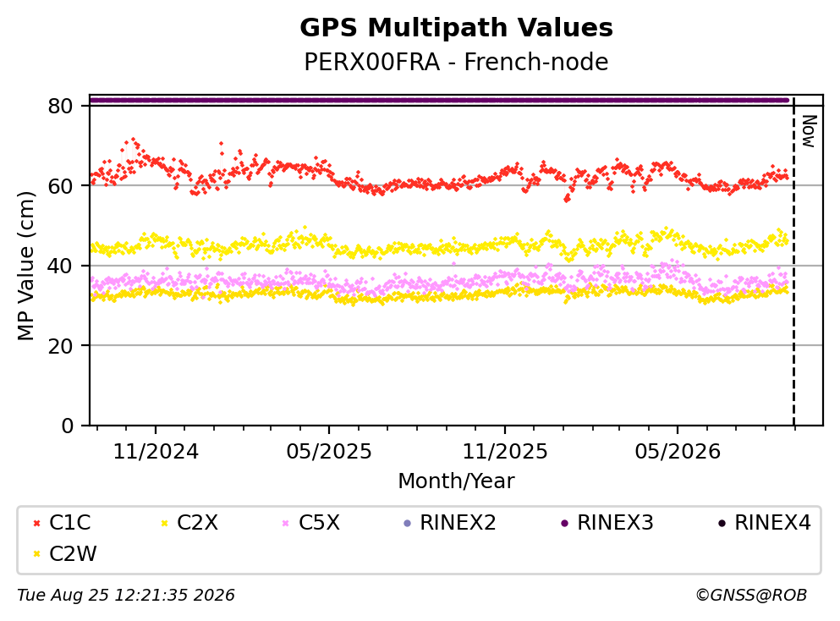Click the MP Value (cm) axis label
This screenshot has width=840, height=621.
[x=25, y=266]
